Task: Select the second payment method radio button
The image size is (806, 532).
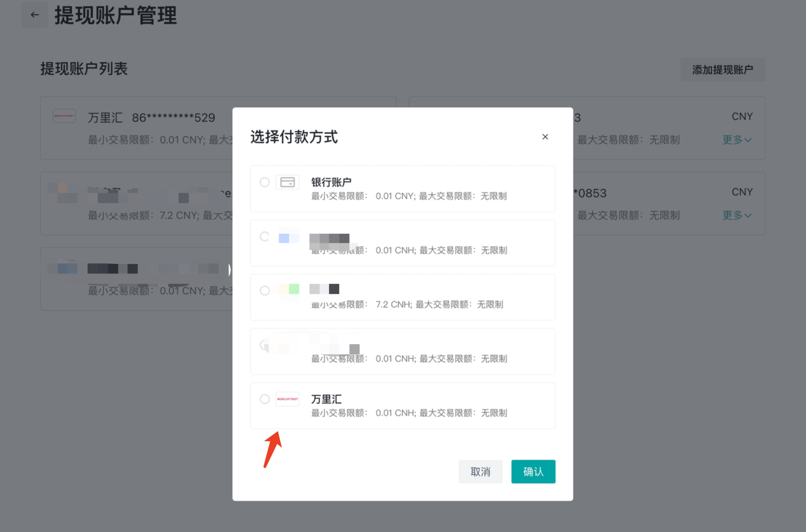Action: (264, 237)
